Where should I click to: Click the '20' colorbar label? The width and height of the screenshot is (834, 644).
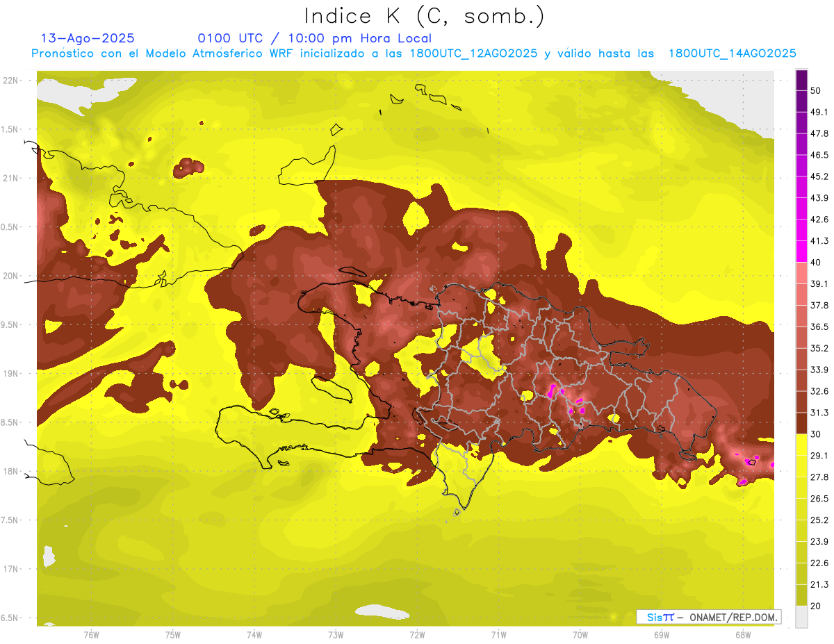(817, 606)
